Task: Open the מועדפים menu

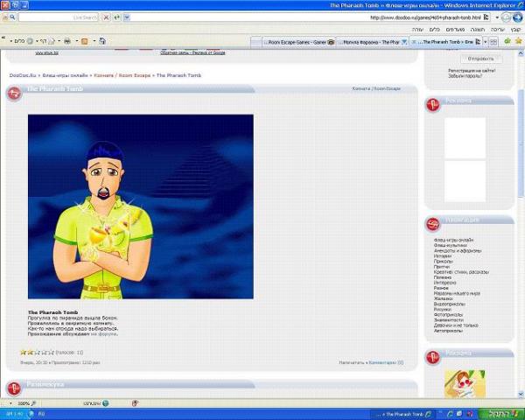Action: point(455,30)
